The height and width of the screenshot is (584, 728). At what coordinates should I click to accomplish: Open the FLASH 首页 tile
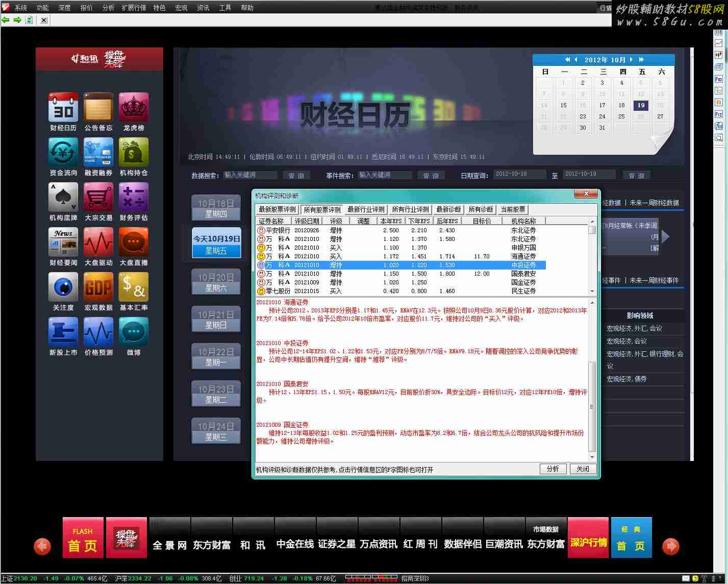tap(83, 538)
